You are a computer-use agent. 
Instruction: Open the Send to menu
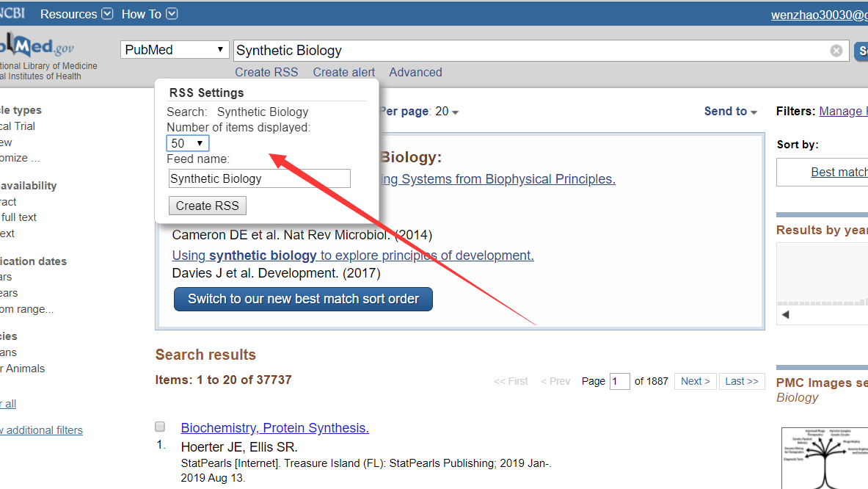(730, 112)
